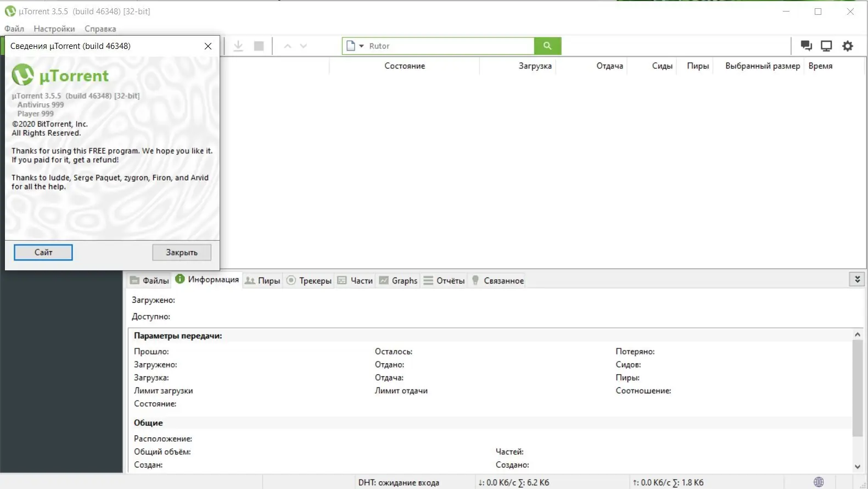Viewport: 868px width, 489px height.
Task: Collapse the details pane with chevron button
Action: [857, 279]
